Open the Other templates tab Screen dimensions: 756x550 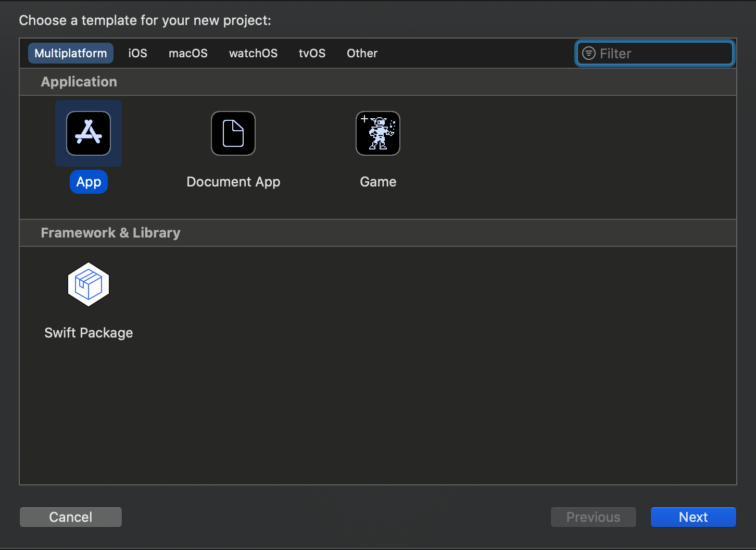(x=362, y=53)
